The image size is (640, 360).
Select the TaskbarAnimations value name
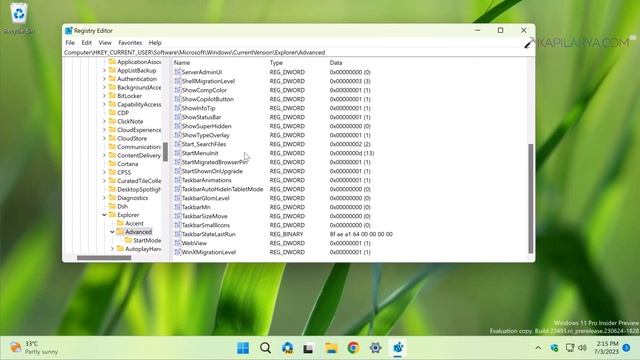(x=207, y=180)
